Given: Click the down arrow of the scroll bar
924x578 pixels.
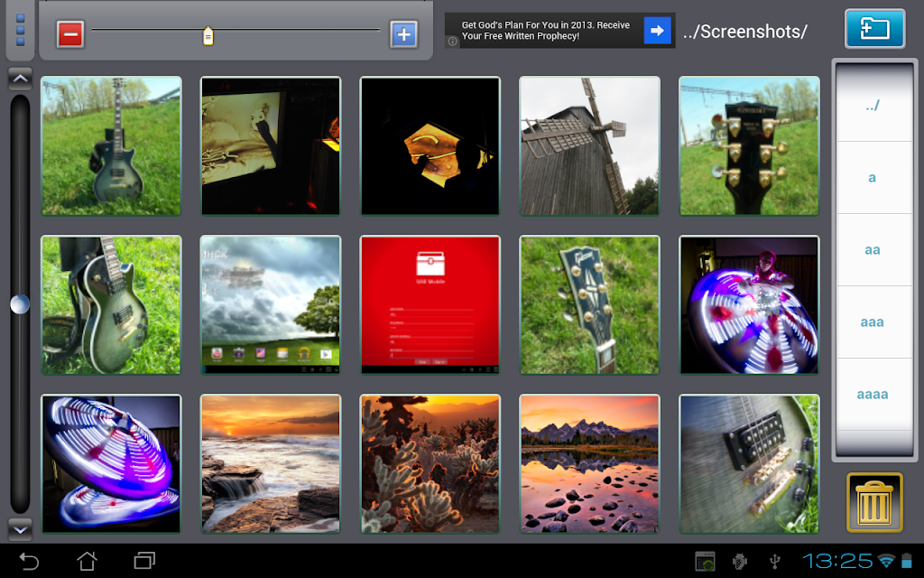Looking at the screenshot, I should (x=20, y=529).
